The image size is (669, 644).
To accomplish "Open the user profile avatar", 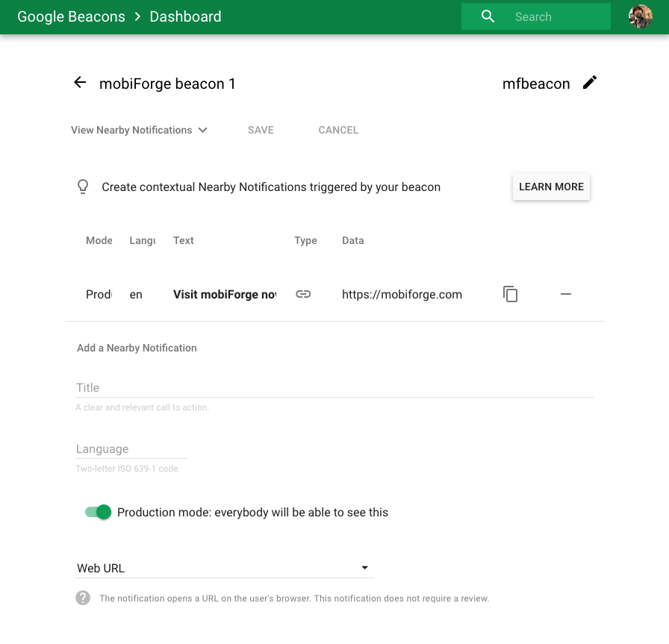I will click(641, 16).
